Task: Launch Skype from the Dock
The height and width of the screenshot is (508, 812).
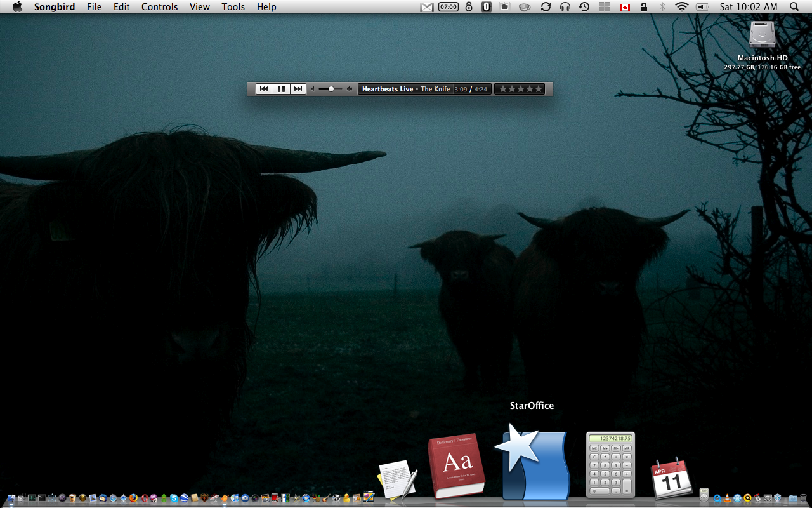Action: point(174,498)
